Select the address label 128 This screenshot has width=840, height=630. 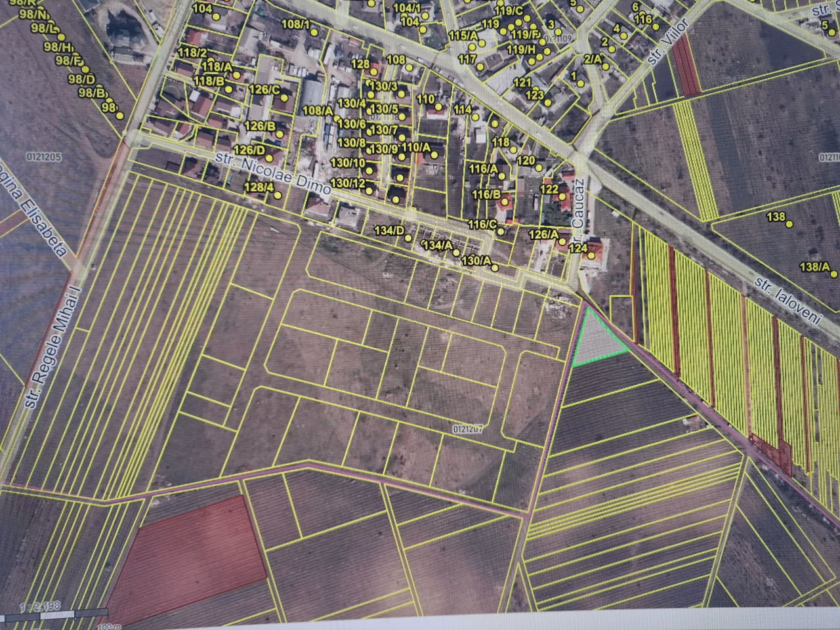pos(360,64)
